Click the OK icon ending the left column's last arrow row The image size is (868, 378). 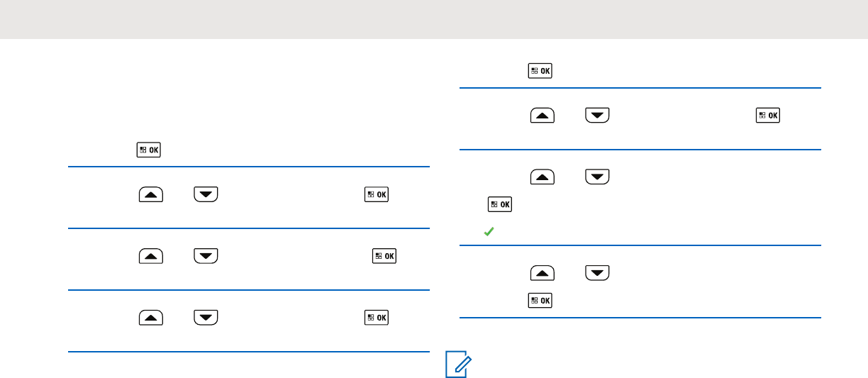pyautogui.click(x=377, y=317)
